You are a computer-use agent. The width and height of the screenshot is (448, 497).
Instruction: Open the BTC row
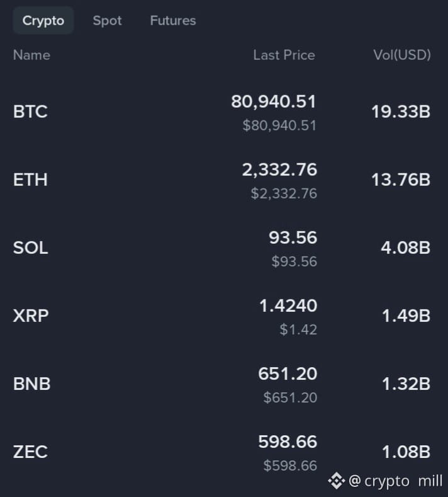click(x=221, y=112)
